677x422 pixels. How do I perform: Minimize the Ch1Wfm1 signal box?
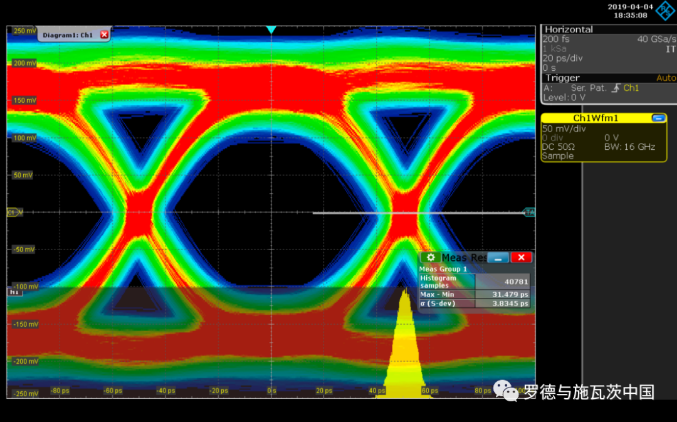(657, 118)
